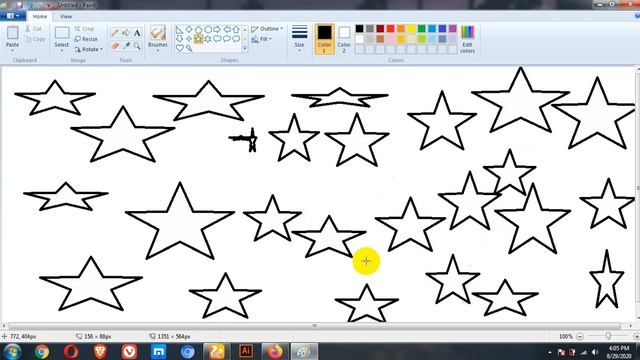Click the Brushes tool icon

(158, 33)
